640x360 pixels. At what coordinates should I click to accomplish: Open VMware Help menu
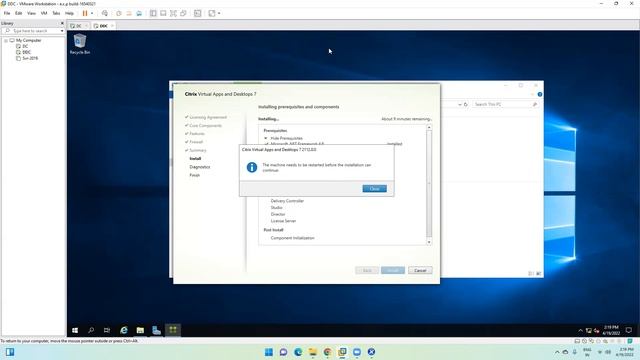coord(69,13)
